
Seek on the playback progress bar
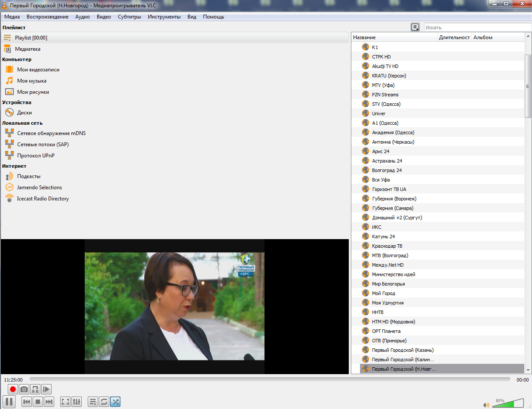click(x=270, y=379)
